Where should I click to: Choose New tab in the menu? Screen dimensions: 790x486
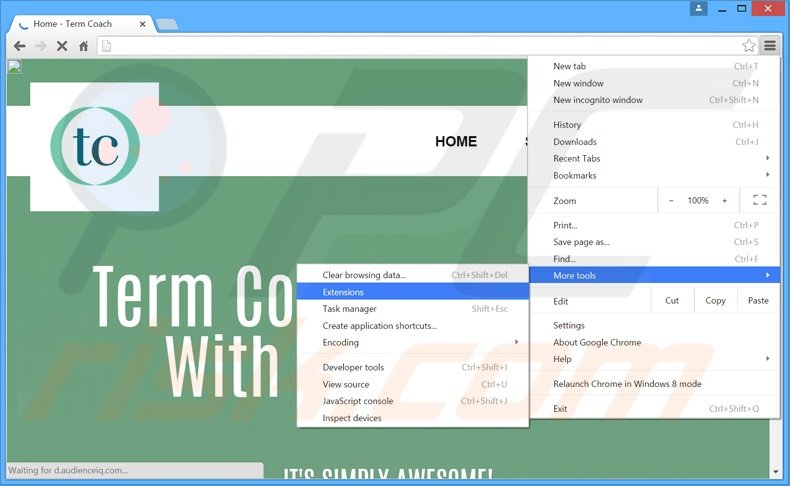point(654,66)
